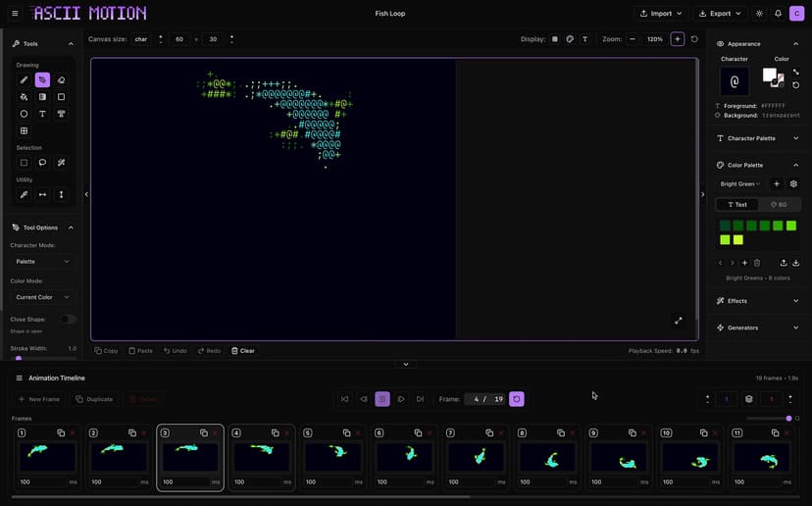Toggle color display mode
Image resolution: width=812 pixels, height=506 pixels.
coord(570,39)
